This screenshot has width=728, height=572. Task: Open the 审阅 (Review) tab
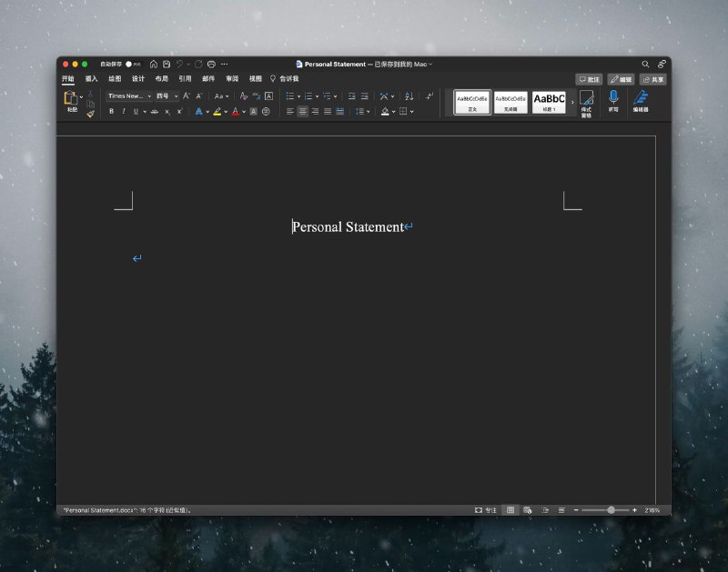click(x=232, y=79)
